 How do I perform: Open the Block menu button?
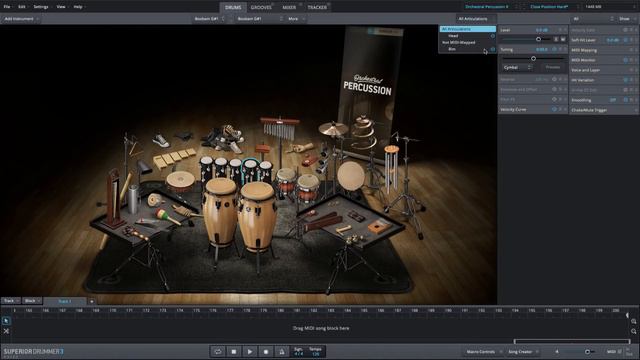pyautogui.click(x=32, y=301)
